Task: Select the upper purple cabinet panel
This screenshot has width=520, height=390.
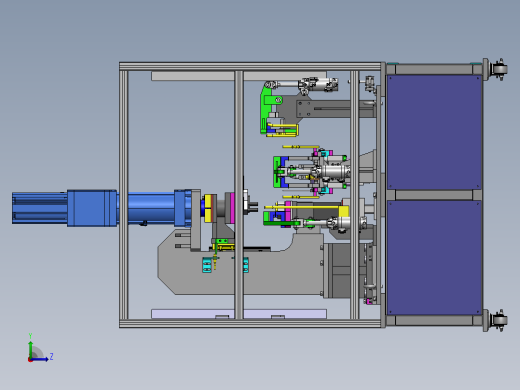Action: (434, 132)
